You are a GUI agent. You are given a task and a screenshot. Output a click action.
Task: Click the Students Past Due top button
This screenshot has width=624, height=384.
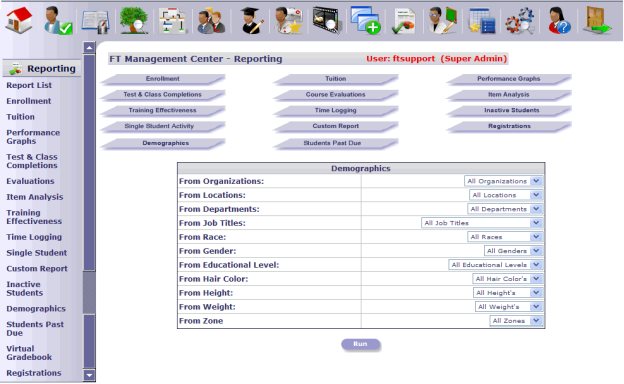[335, 143]
